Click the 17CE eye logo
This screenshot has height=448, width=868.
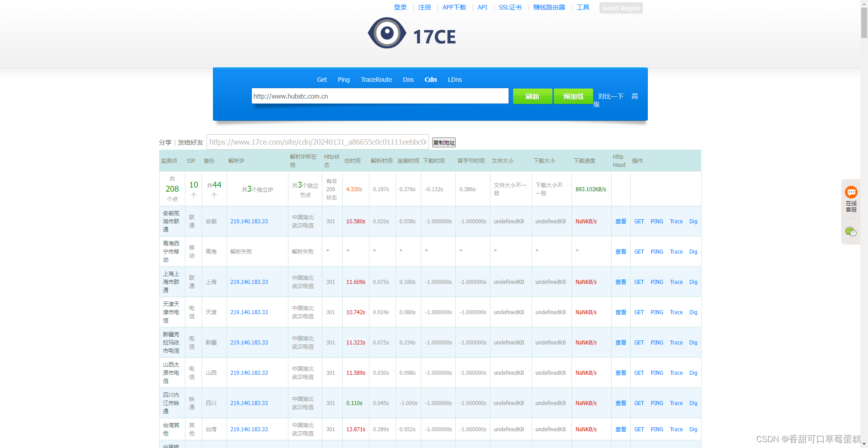[x=387, y=33]
